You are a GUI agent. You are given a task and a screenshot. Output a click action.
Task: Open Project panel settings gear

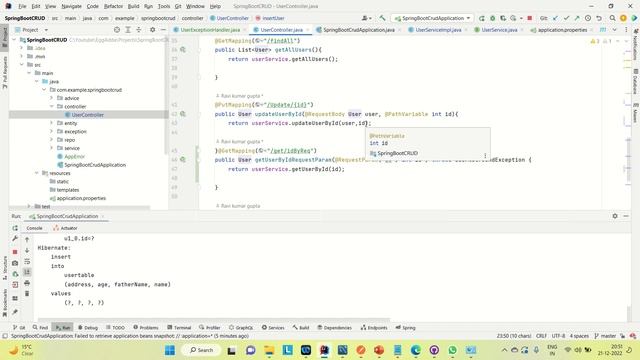(x=152, y=30)
